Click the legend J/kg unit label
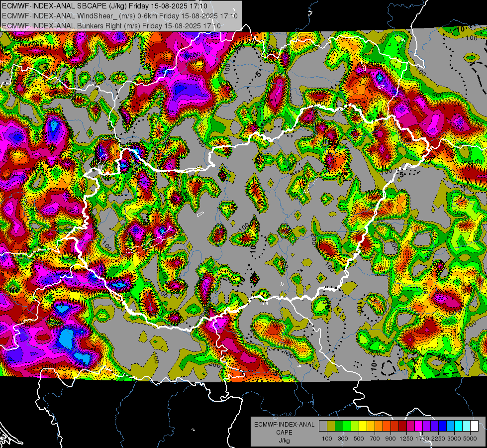Image resolution: width=487 pixels, height=448 pixels. 284,441
